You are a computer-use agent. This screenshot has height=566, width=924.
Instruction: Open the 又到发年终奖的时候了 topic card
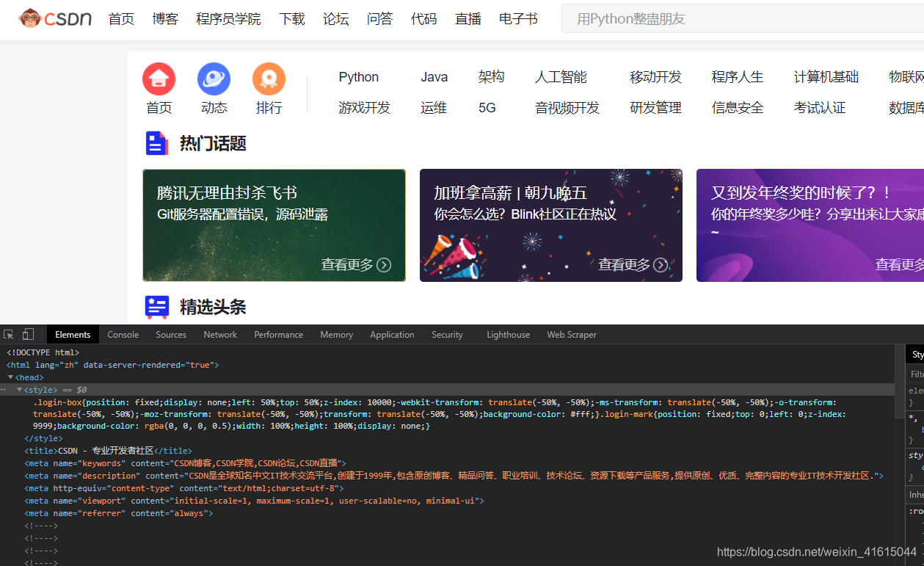(810, 225)
